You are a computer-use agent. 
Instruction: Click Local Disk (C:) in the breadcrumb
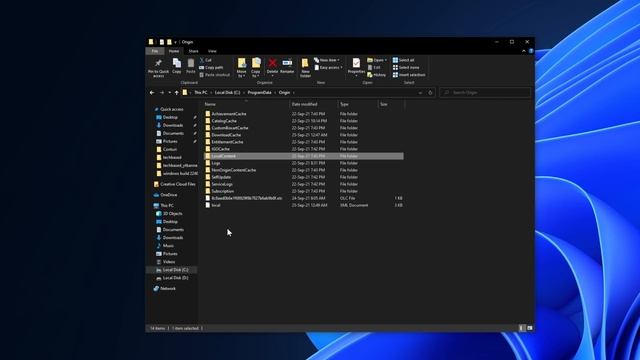click(x=227, y=93)
